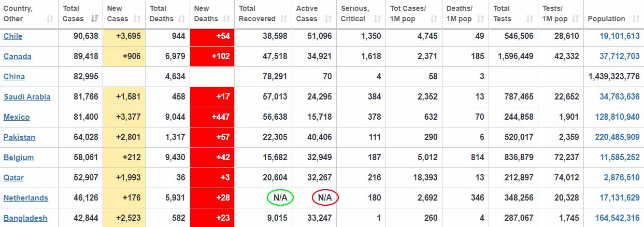
Task: Sort by Country, Other column arrows
Action: point(50,19)
